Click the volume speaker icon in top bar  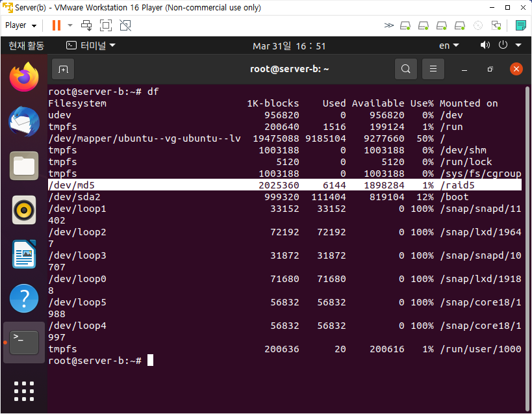[x=485, y=45]
